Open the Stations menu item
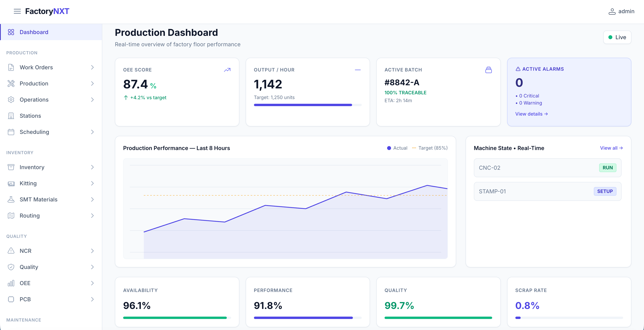The height and width of the screenshot is (330, 644). (51, 116)
